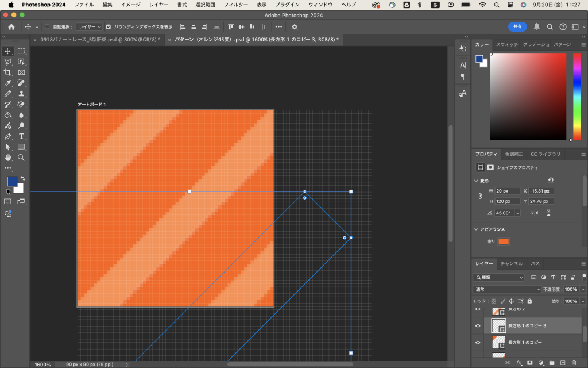Click the orange 塗り fill swatch
The height and width of the screenshot is (368, 588).
(504, 241)
